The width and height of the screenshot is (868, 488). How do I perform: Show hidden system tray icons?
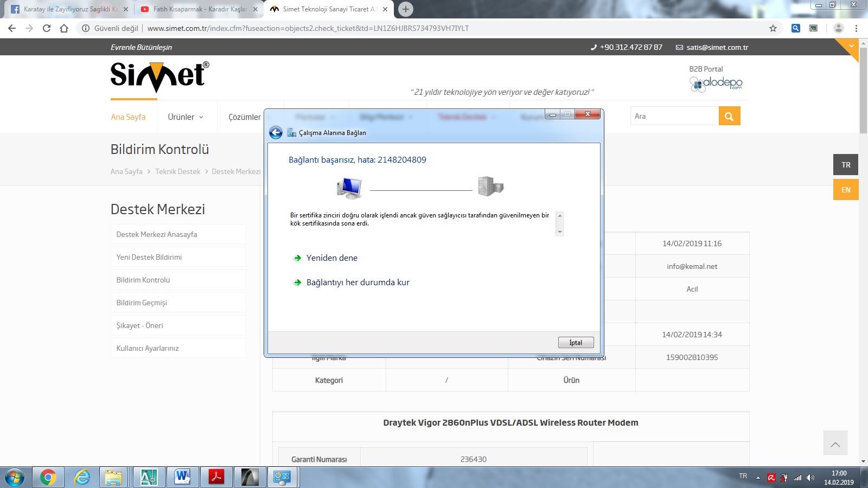[758, 478]
